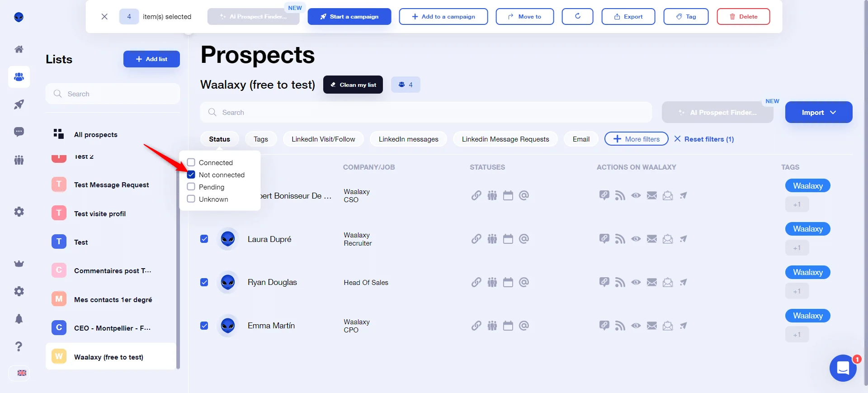Focus the Lists search field
The width and height of the screenshot is (868, 393).
point(113,94)
